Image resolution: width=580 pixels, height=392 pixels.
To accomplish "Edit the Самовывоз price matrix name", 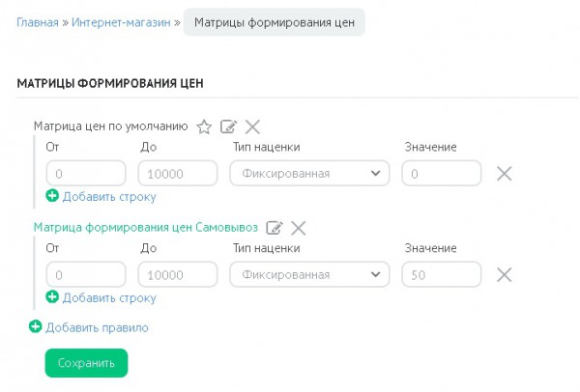I will point(275,228).
